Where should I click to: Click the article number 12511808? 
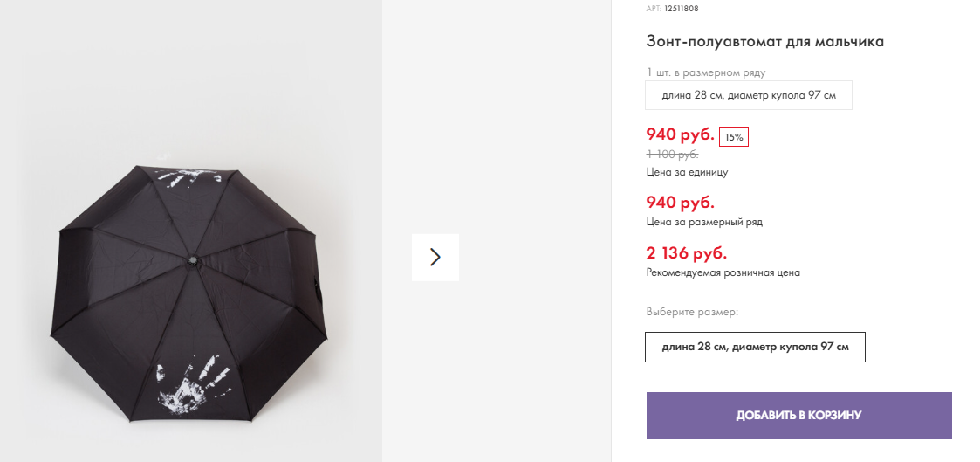click(x=681, y=9)
